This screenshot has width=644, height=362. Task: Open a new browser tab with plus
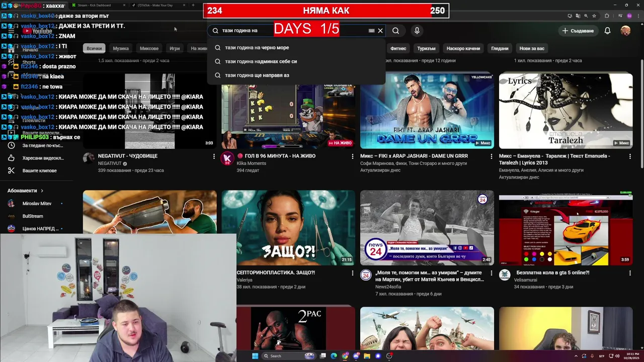(193, 5)
